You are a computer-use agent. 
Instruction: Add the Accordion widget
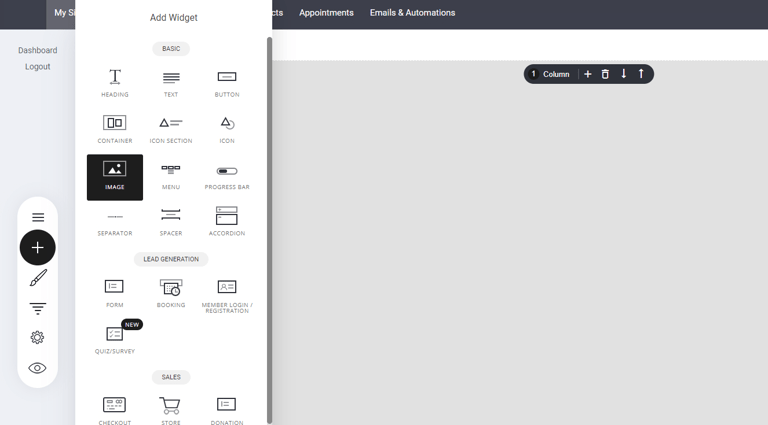[227, 221]
